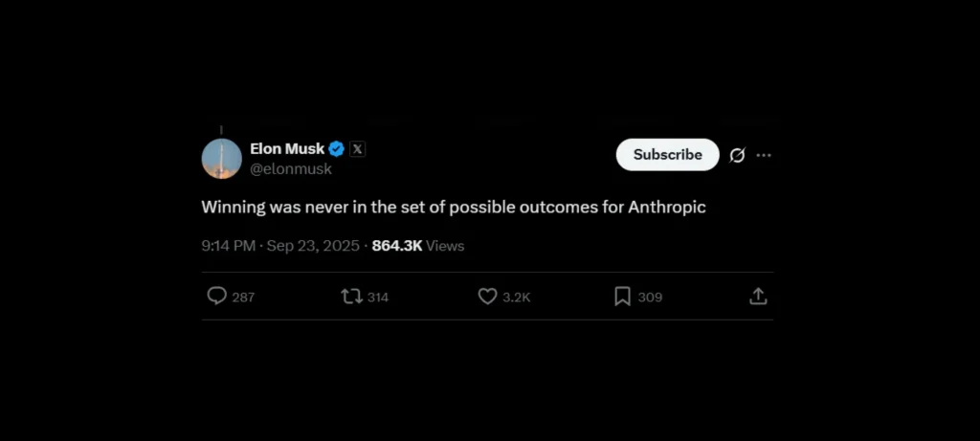Click the blue verified checkmark badge
This screenshot has width=980, height=441.
point(337,149)
